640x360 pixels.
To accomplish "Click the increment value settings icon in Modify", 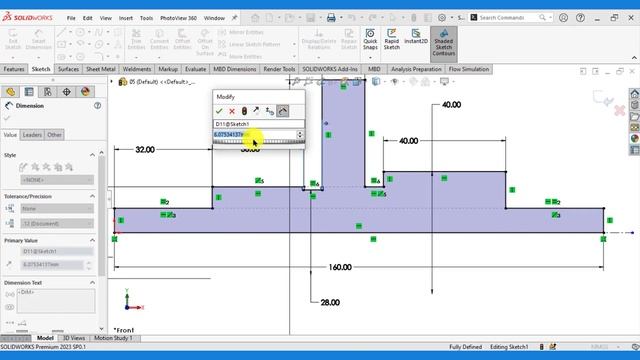I will pos(269,111).
